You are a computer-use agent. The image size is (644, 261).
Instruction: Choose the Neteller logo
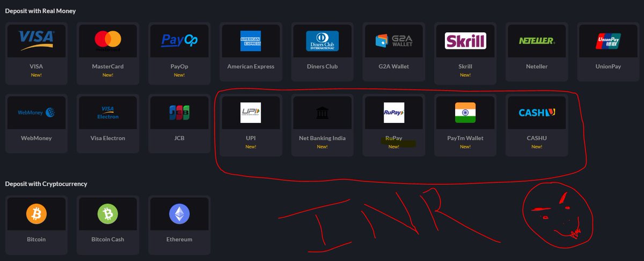tap(537, 41)
